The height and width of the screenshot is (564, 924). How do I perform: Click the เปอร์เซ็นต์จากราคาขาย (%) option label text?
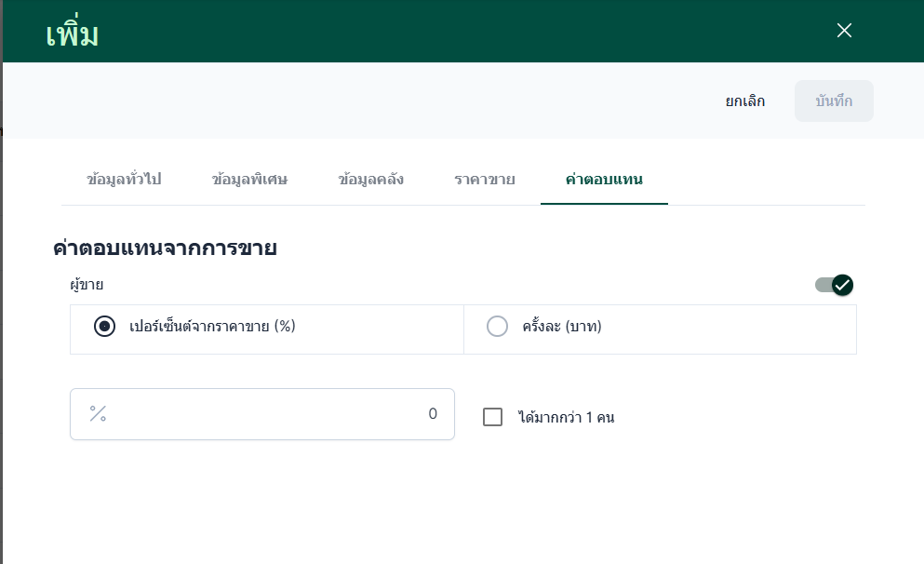(x=213, y=327)
